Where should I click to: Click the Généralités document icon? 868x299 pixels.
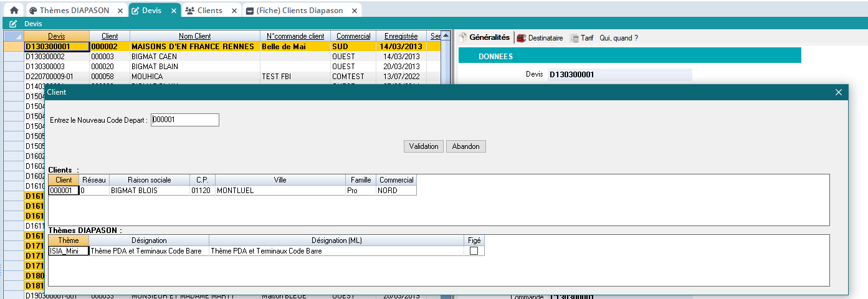click(x=463, y=37)
